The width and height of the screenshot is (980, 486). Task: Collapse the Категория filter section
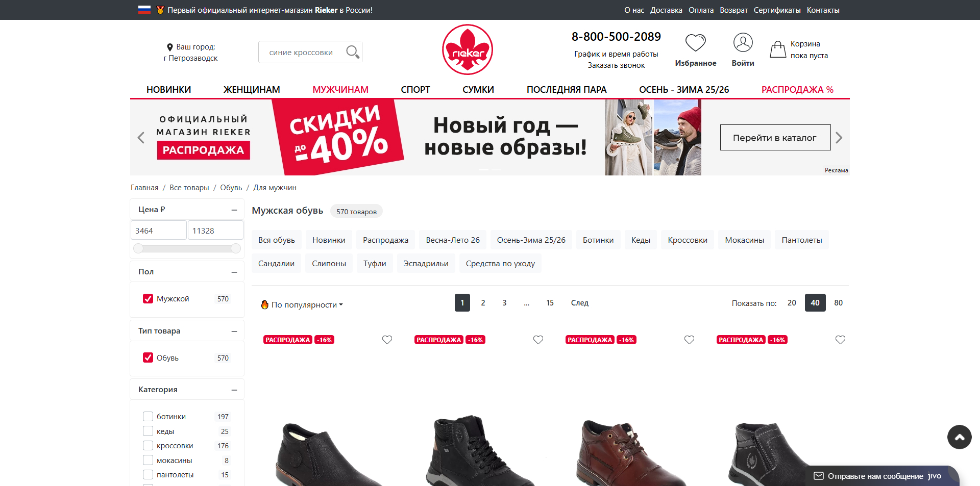click(x=234, y=390)
